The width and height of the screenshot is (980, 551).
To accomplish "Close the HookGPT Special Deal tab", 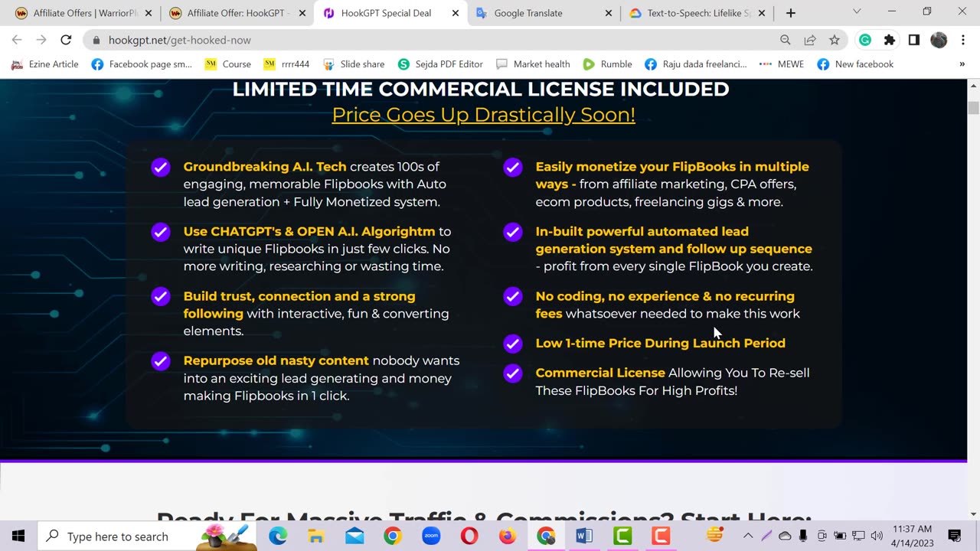I will (x=456, y=13).
